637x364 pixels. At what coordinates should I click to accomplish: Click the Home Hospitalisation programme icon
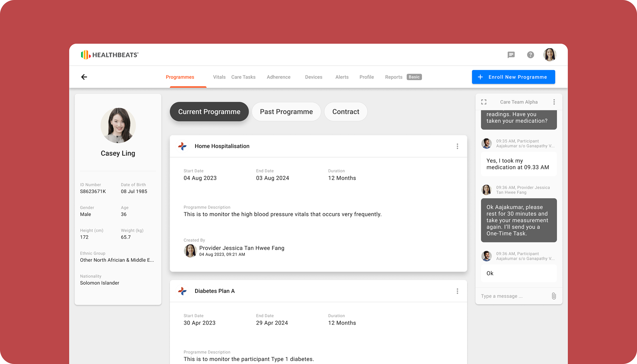182,146
